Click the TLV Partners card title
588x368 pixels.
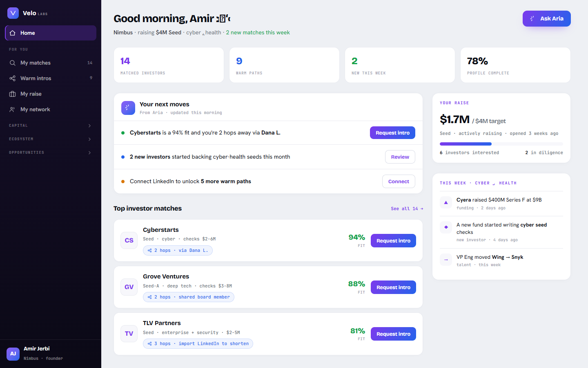pos(162,323)
